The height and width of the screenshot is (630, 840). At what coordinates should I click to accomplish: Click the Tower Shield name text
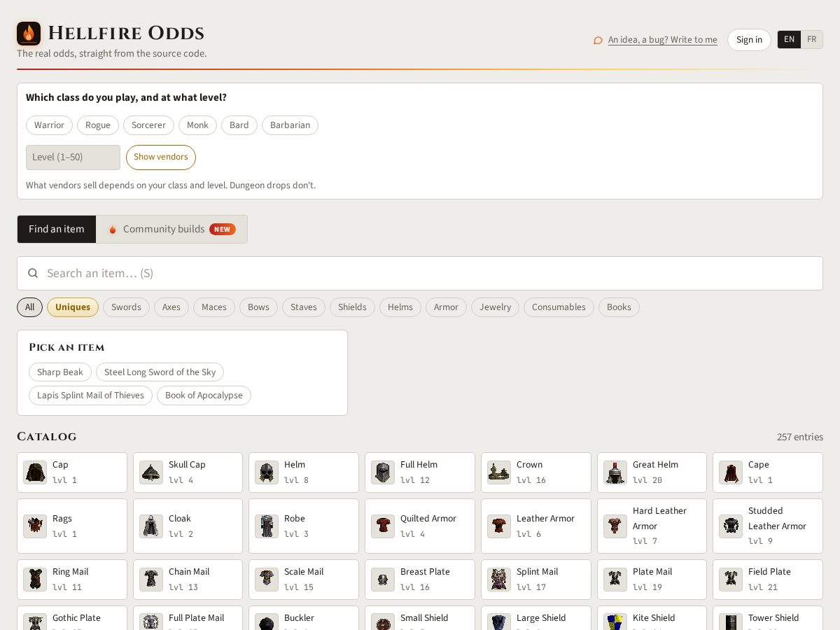[773, 618]
